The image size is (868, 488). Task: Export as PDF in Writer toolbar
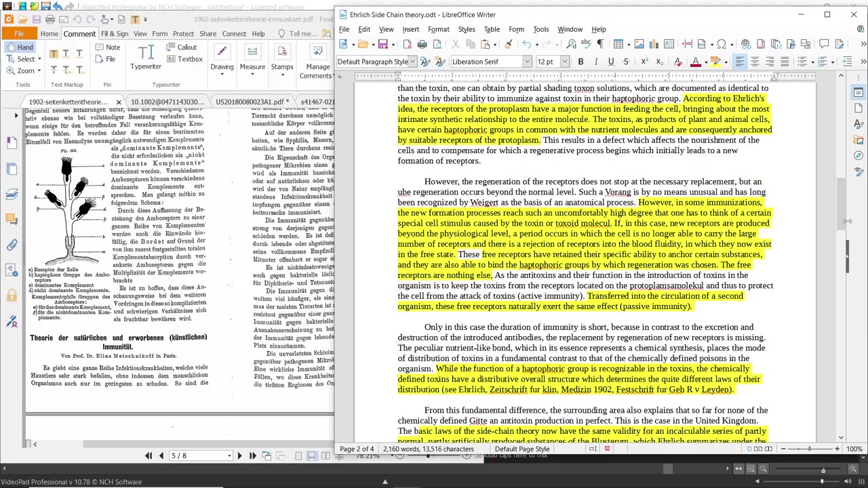coord(407,44)
